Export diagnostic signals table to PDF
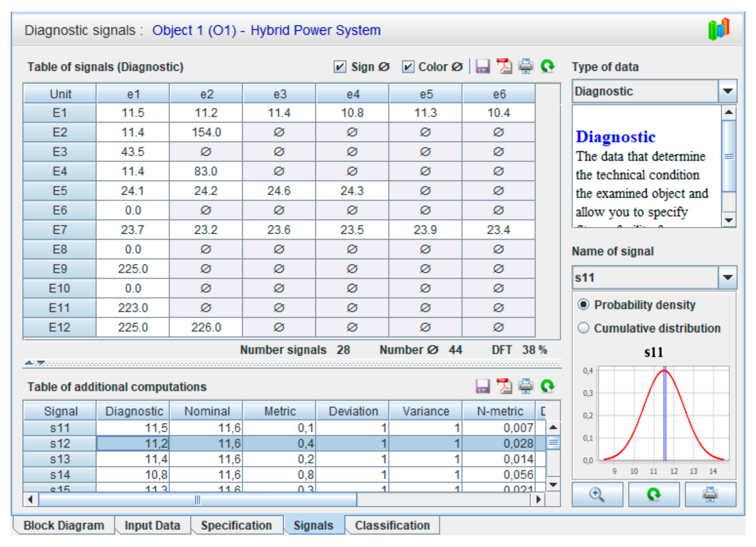 coord(504,66)
